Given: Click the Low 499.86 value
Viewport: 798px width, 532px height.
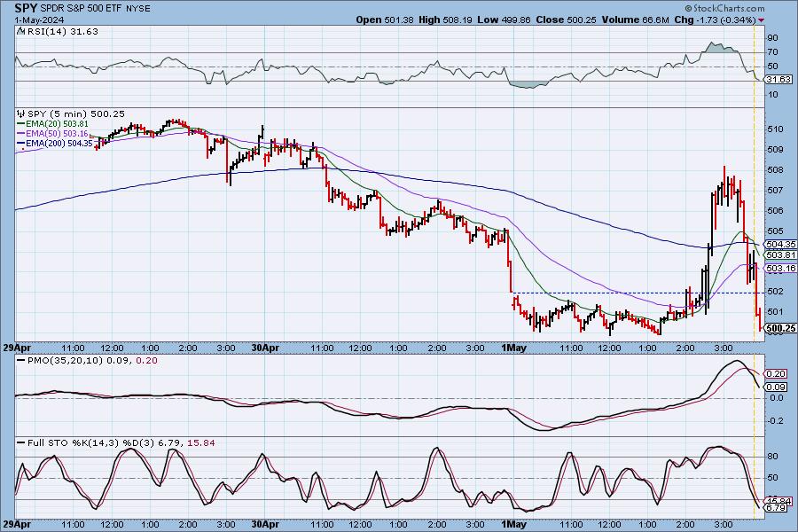Looking at the screenshot, I should pyautogui.click(x=504, y=20).
